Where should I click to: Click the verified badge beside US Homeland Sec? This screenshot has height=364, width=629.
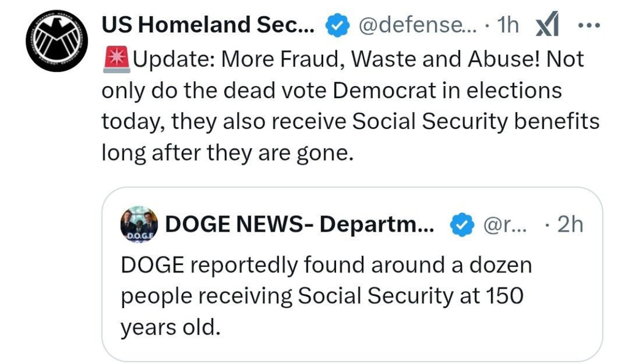337,25
